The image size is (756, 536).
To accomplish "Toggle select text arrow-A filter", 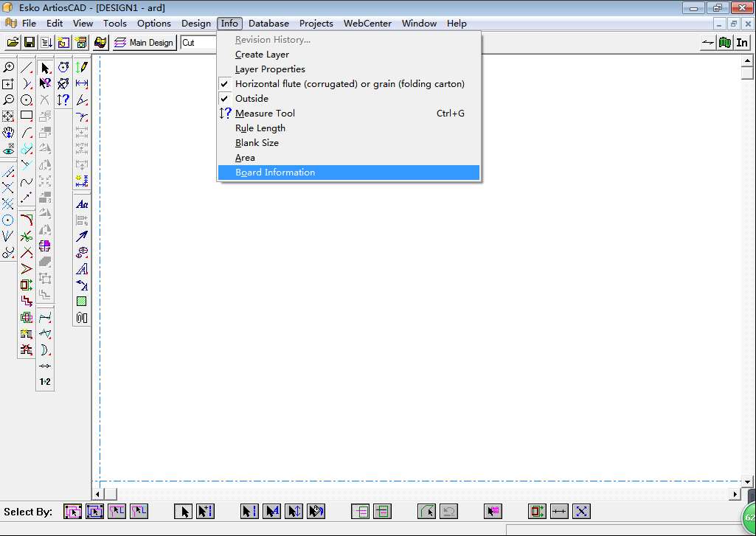I will point(271,512).
